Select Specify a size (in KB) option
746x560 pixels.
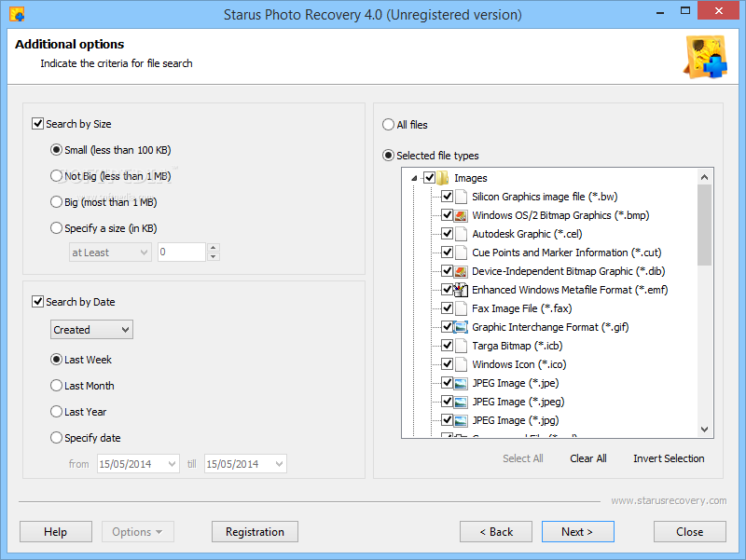click(56, 228)
